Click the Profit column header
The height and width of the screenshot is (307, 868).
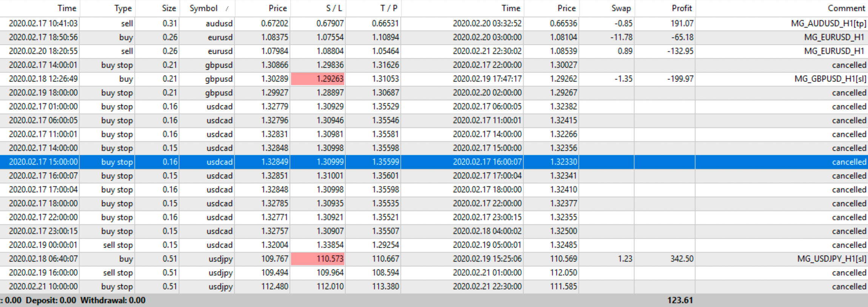[x=682, y=8]
